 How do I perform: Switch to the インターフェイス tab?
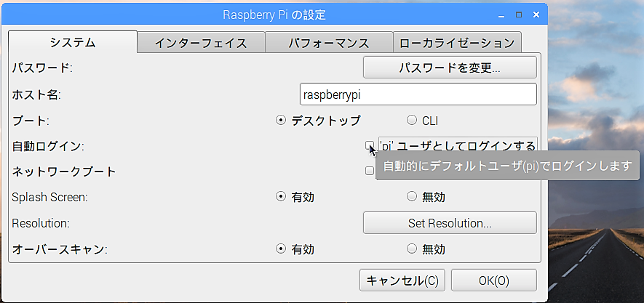[201, 42]
